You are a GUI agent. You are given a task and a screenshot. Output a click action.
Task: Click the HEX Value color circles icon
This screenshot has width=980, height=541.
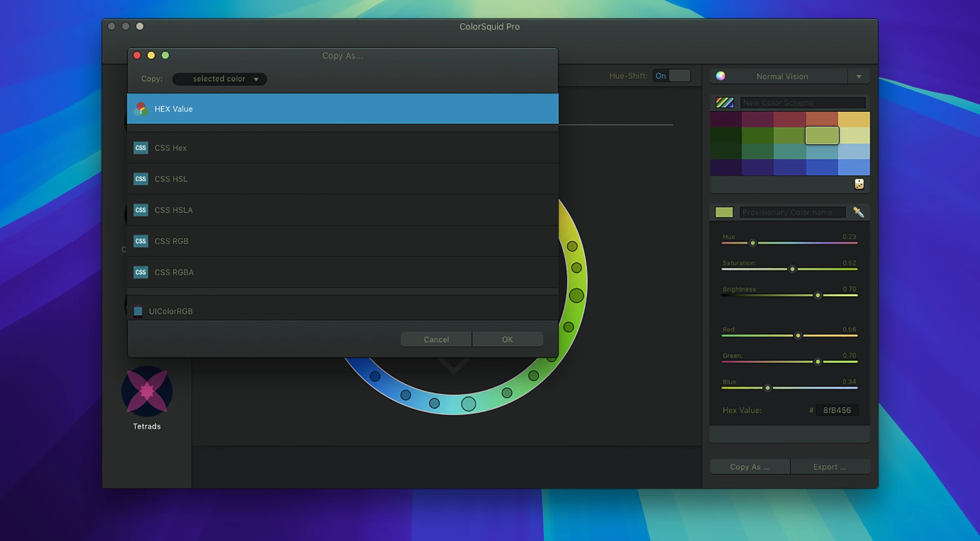tap(141, 109)
